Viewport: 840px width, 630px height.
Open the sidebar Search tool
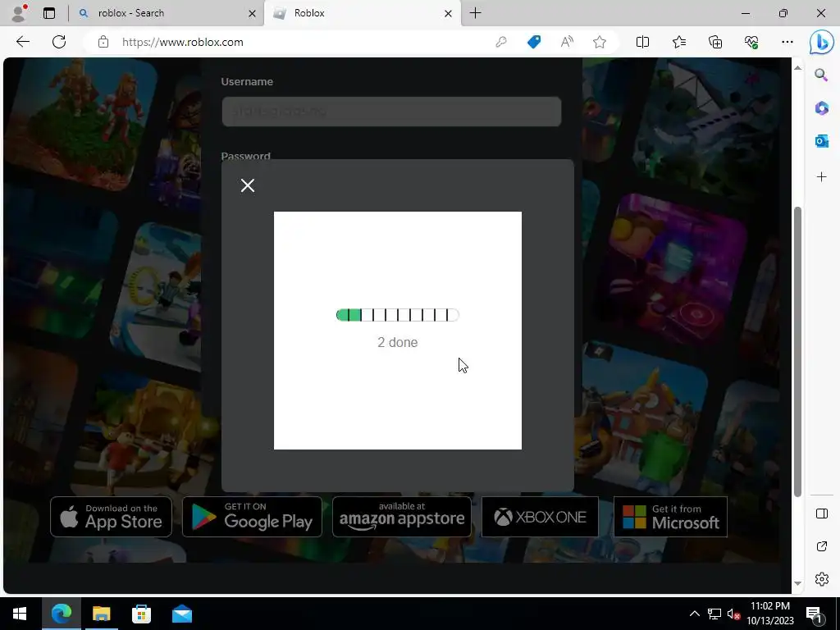[821, 75]
